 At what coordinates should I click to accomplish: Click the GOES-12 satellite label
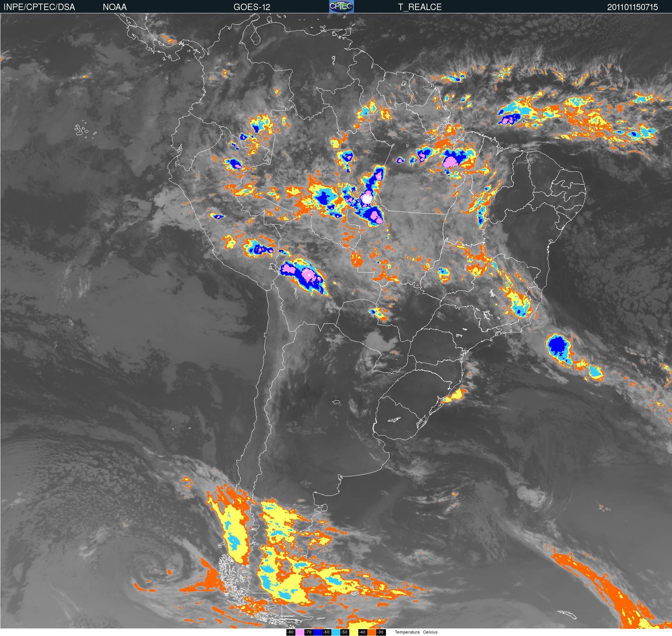[x=252, y=7]
